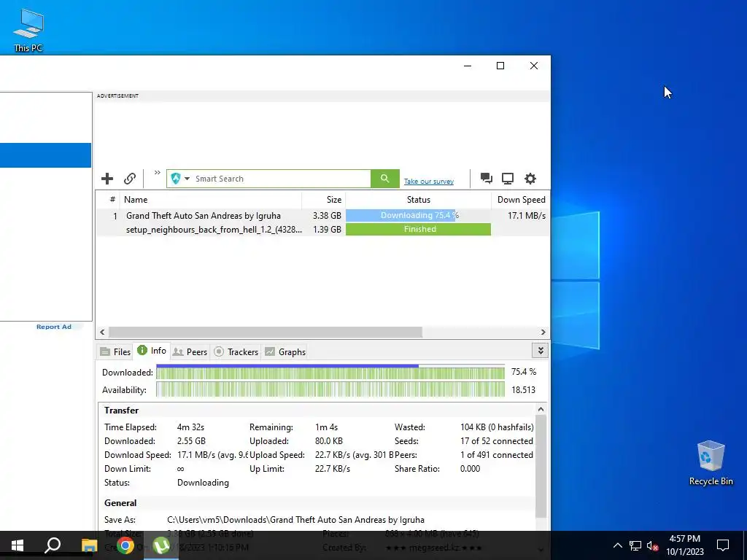Click the 1 of 491 connected peers value
Screen dimensions: 747x560
pos(496,455)
